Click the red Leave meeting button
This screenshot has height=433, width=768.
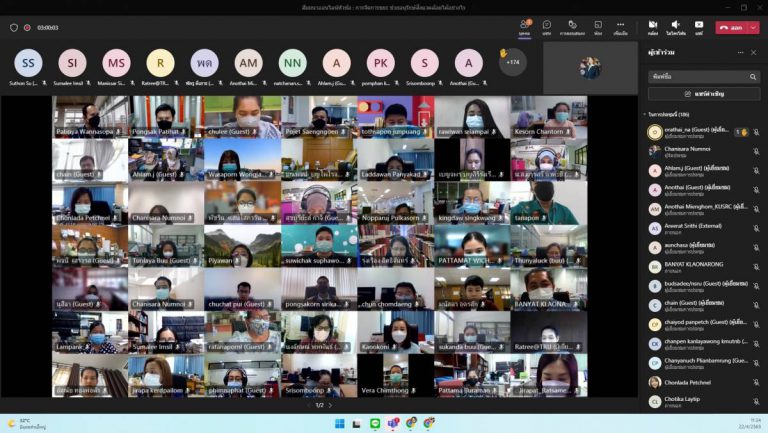tap(732, 27)
